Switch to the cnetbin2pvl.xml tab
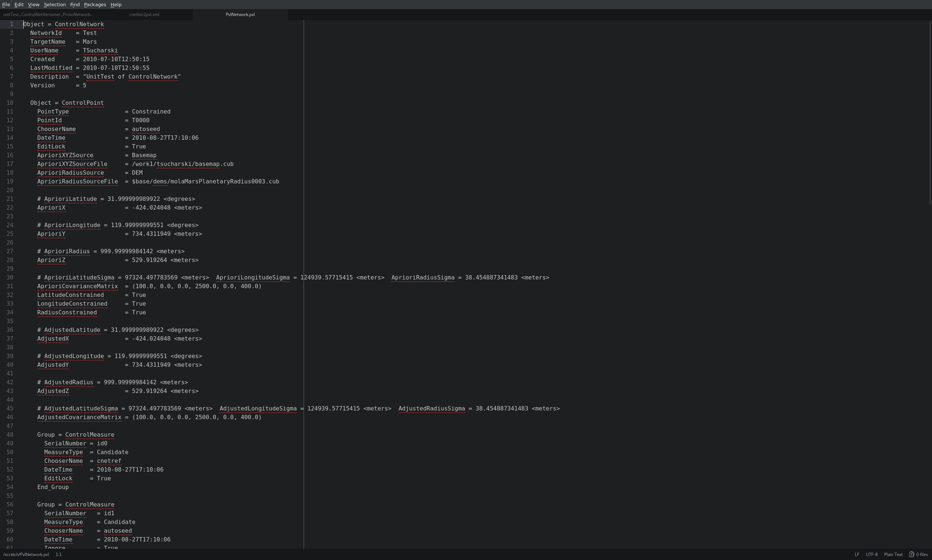Image resolution: width=932 pixels, height=560 pixels. click(x=144, y=14)
